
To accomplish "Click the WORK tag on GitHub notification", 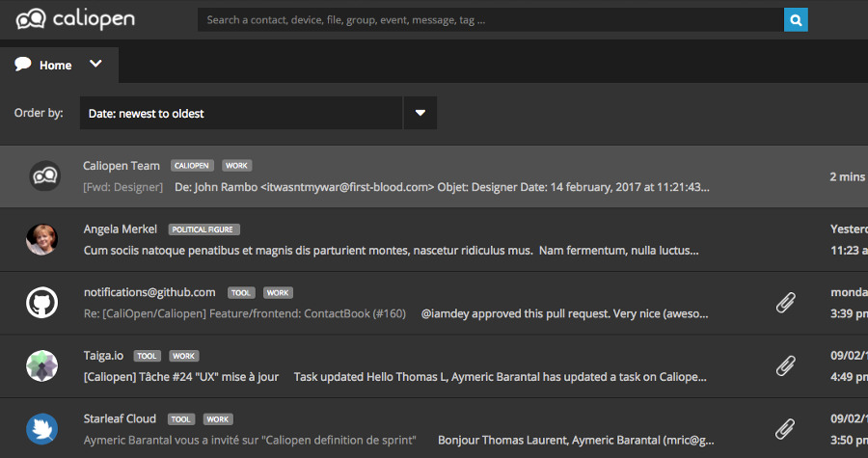I will [x=278, y=292].
